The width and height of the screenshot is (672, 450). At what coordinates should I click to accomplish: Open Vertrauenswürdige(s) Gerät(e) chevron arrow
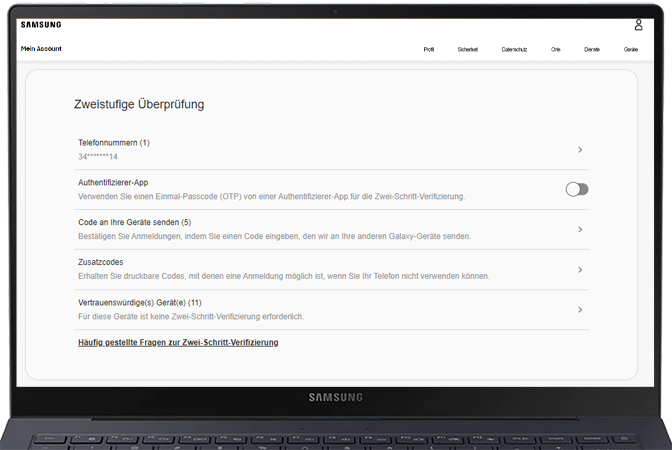tap(580, 309)
